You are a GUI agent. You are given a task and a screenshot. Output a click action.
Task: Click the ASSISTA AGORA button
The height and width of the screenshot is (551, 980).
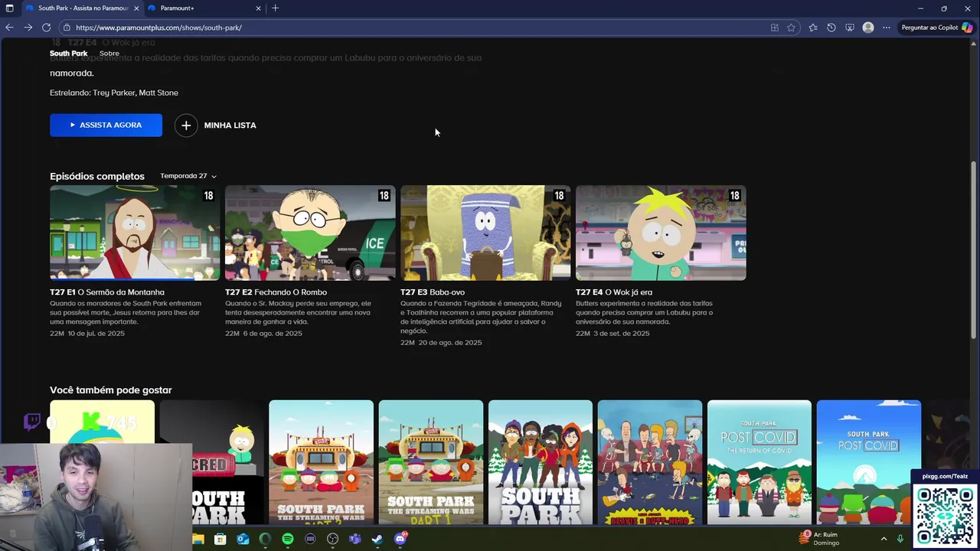pyautogui.click(x=106, y=125)
